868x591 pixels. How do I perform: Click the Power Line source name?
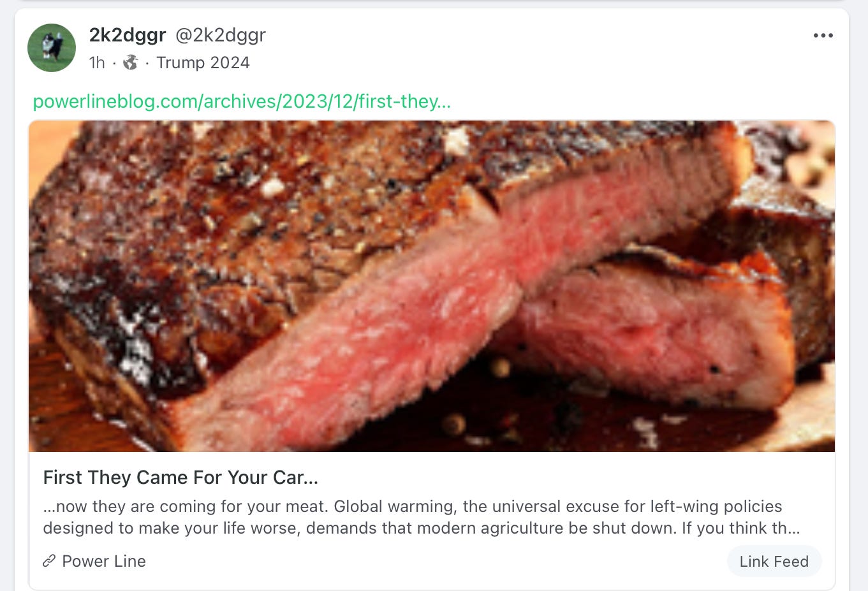[x=104, y=561]
